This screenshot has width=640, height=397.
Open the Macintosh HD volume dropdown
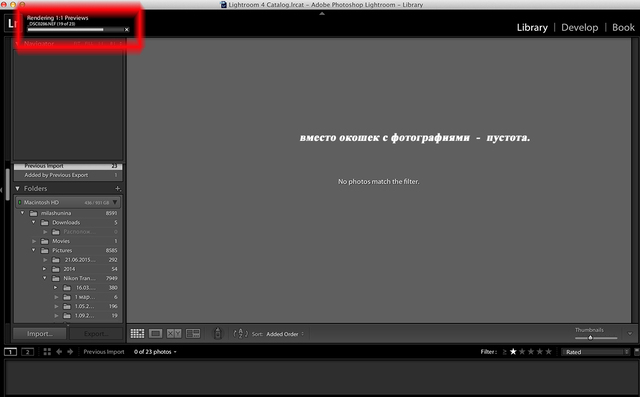tap(115, 202)
